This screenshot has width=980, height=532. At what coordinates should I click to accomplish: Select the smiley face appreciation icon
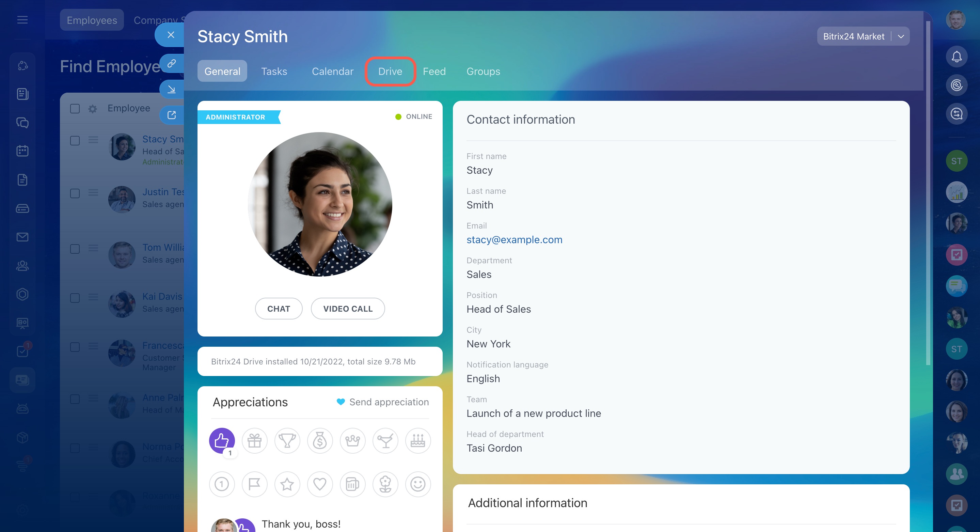418,484
